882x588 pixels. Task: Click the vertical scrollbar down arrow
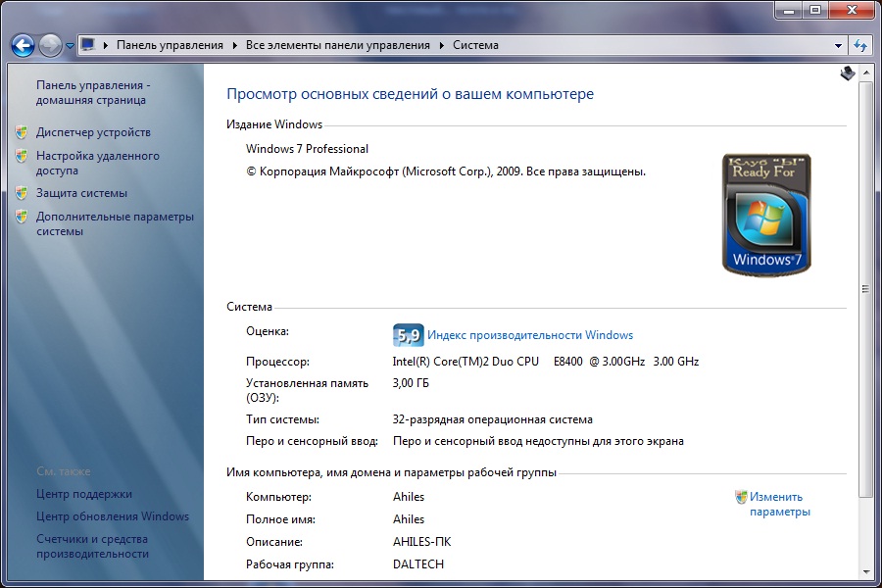point(864,570)
